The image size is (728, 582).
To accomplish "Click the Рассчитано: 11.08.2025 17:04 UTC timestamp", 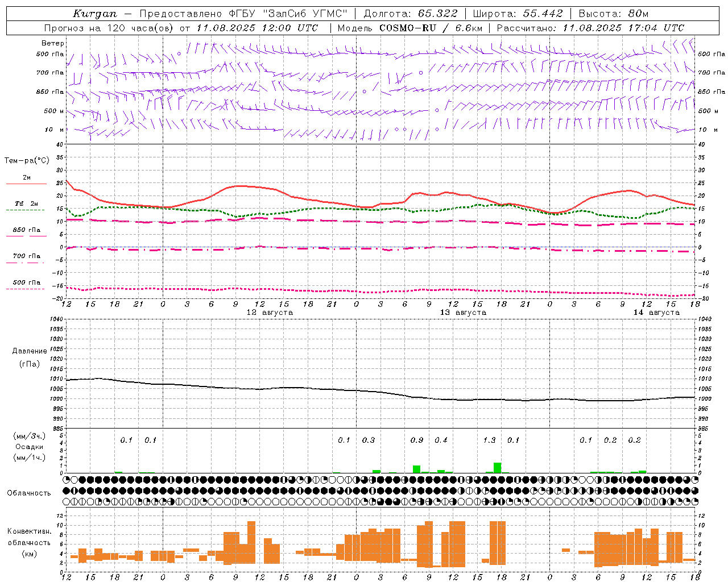I will click(591, 28).
